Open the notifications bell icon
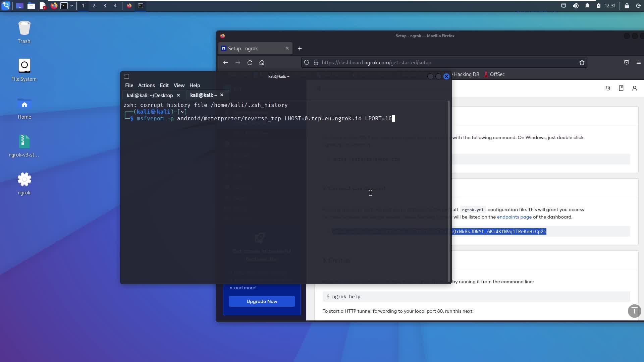The height and width of the screenshot is (362, 644). click(587, 6)
